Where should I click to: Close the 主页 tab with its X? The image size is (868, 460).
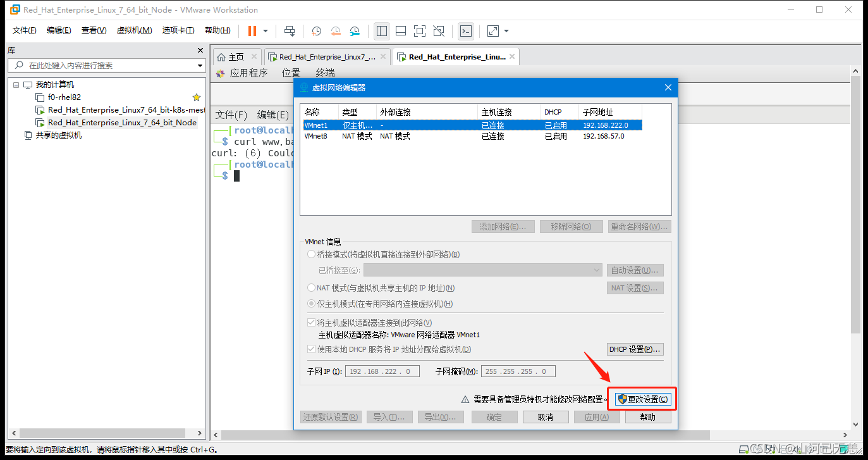tap(254, 56)
